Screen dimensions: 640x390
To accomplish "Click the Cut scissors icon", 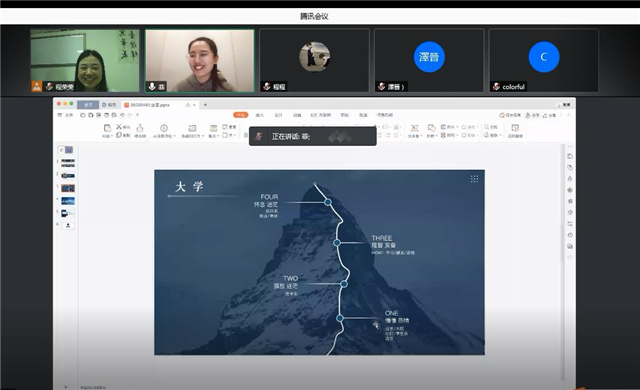I will pos(119,127).
